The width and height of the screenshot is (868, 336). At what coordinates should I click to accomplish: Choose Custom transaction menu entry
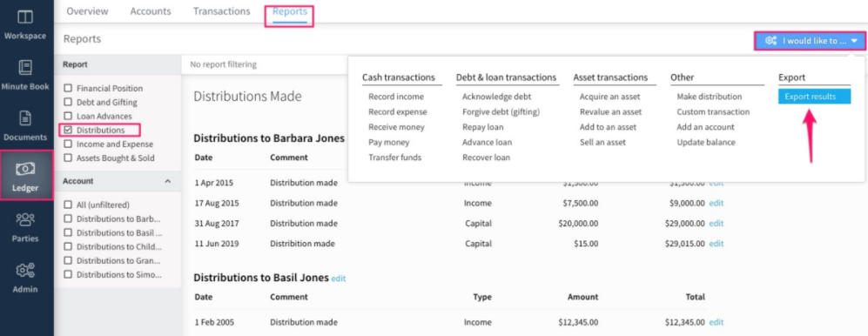pos(713,111)
